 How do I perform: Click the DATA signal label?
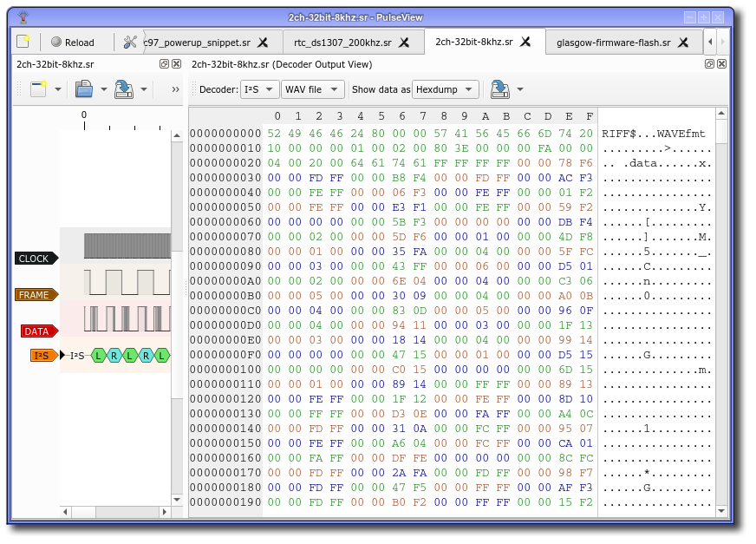[40, 331]
